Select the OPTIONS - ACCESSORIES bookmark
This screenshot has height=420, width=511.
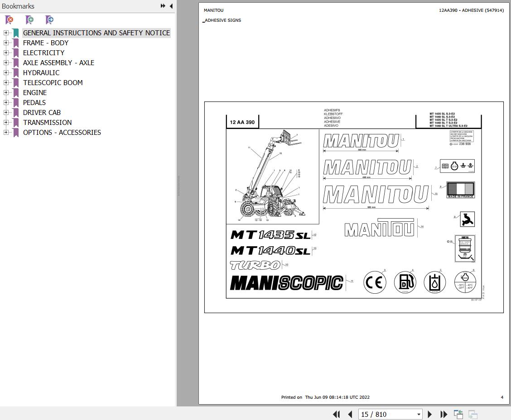[x=62, y=133]
